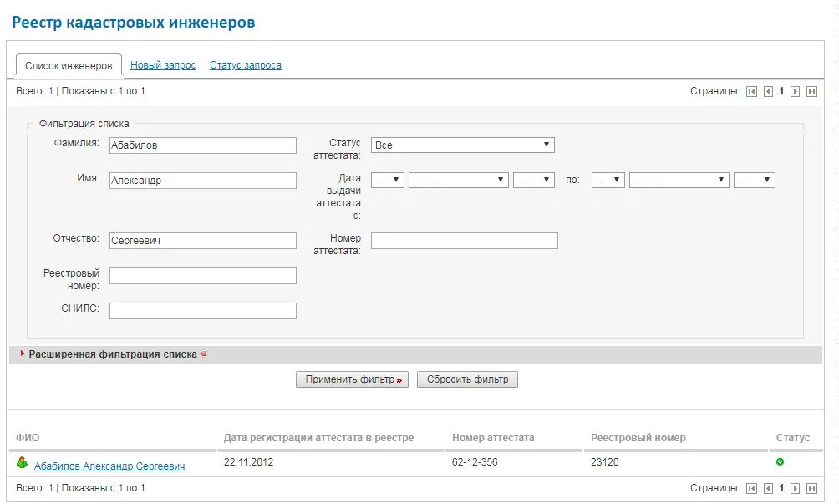Open the start date month dropdown

[x=459, y=181]
